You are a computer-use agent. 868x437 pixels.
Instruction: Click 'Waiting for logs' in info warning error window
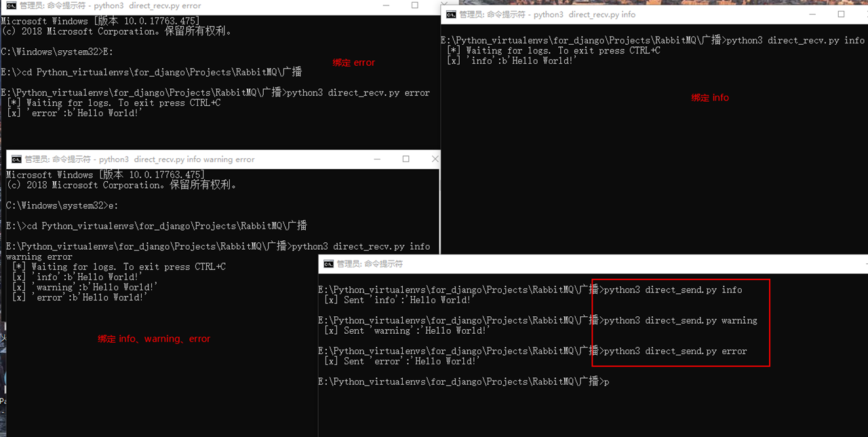119,267
